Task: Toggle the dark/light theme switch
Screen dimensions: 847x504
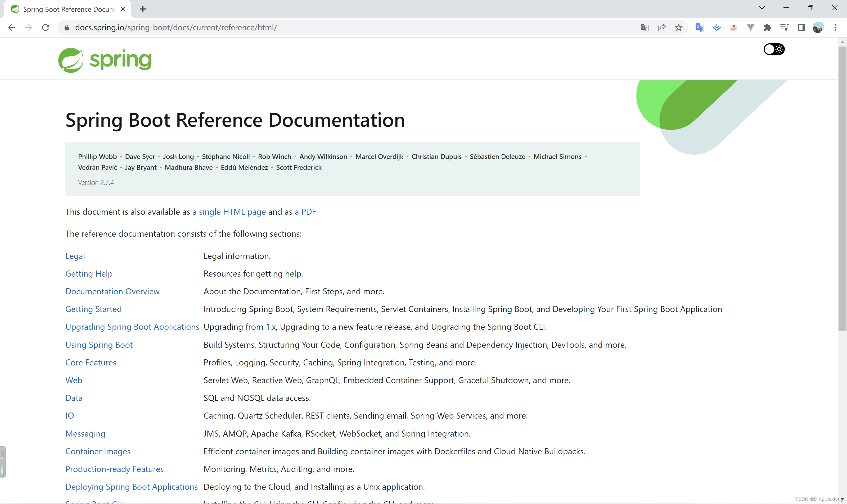Action: [x=774, y=49]
